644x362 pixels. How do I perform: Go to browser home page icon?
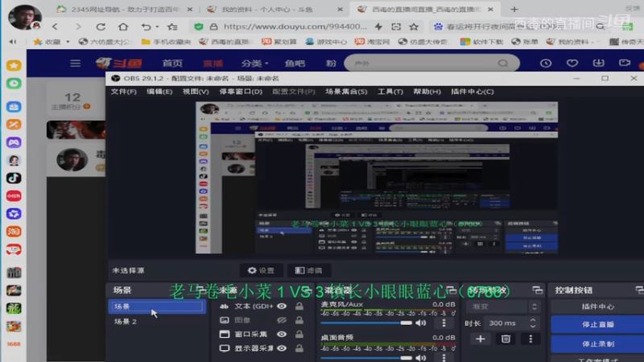[x=123, y=27]
